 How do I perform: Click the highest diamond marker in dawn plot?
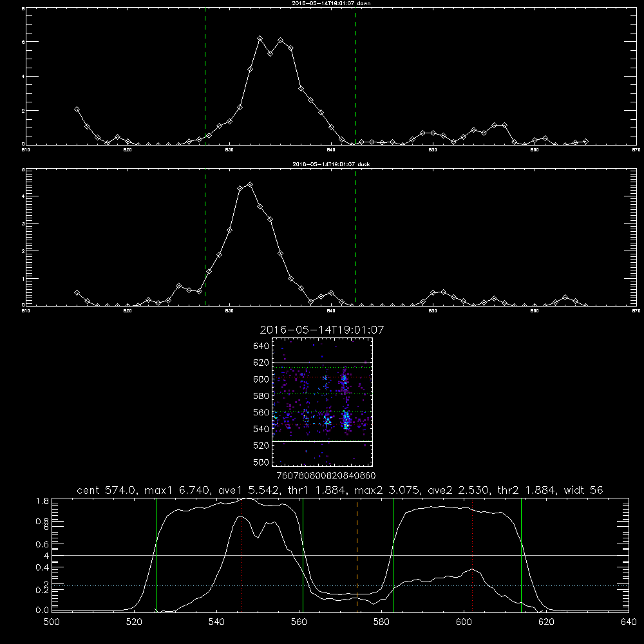(x=260, y=38)
